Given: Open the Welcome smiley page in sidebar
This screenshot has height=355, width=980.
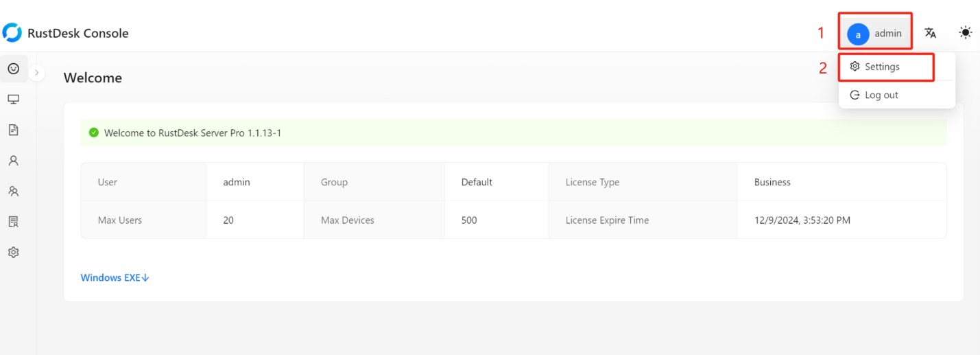Looking at the screenshot, I should 13,69.
